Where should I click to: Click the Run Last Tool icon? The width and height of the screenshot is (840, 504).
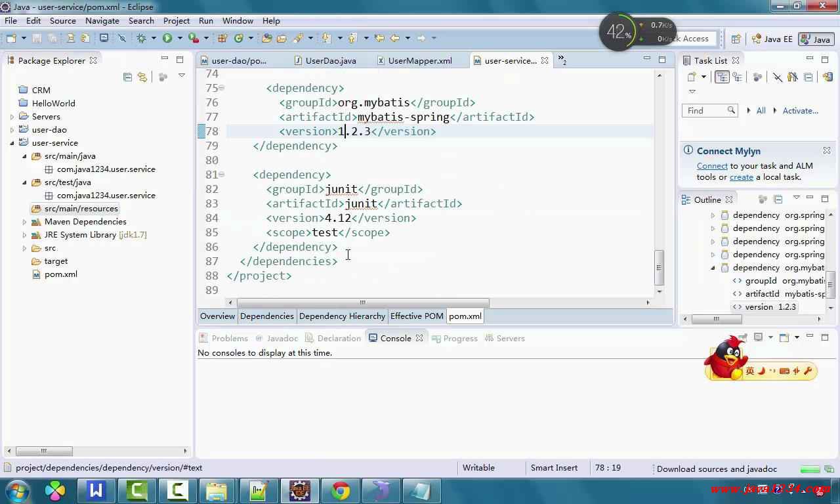[194, 38]
